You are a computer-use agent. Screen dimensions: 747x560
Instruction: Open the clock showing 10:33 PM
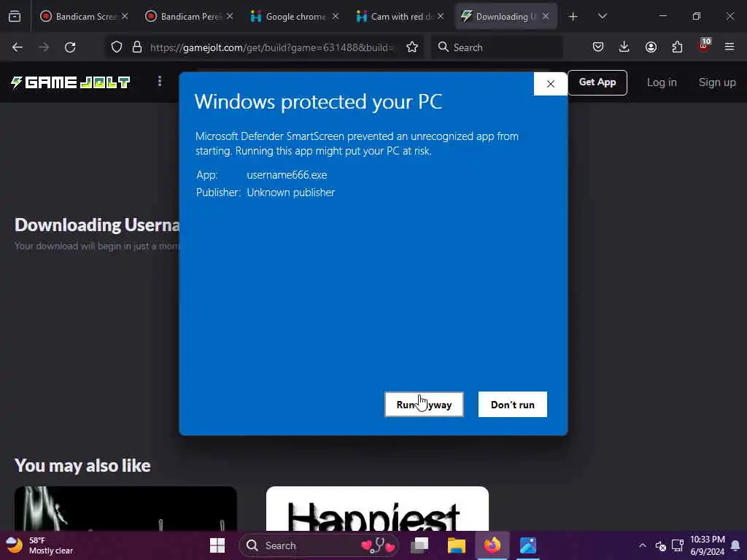pos(708,545)
